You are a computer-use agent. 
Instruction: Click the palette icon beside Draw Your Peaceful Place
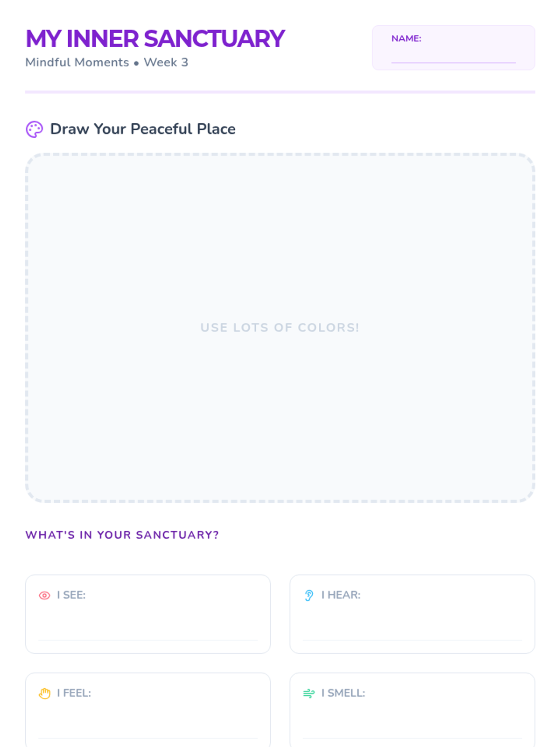(34, 129)
